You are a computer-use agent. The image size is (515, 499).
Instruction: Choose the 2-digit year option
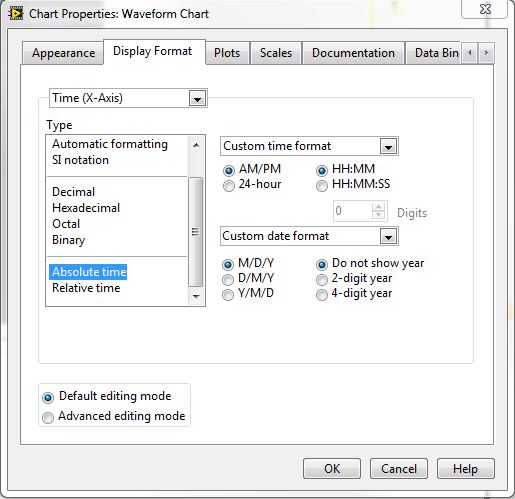point(322,280)
